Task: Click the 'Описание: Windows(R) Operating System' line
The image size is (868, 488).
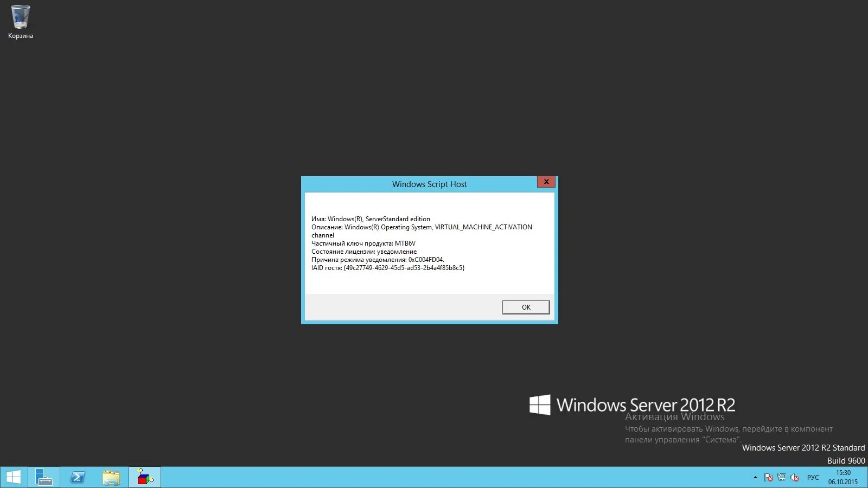Action: click(x=422, y=227)
